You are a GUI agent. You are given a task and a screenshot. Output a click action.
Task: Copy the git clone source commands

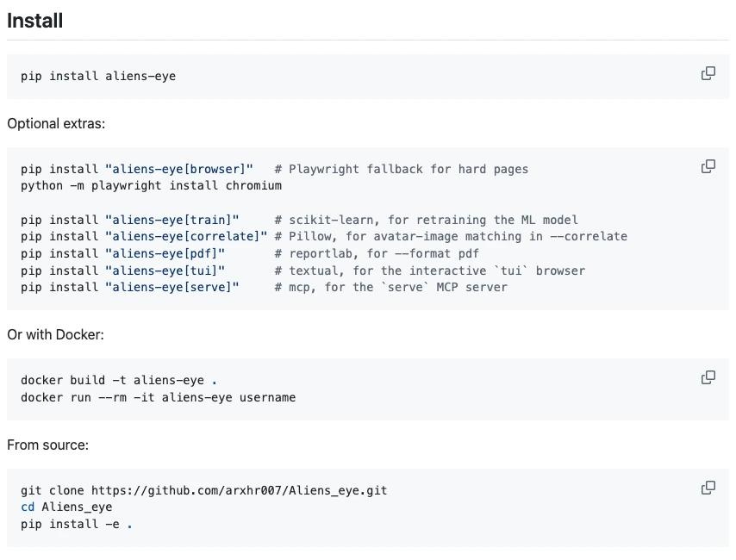coord(708,488)
